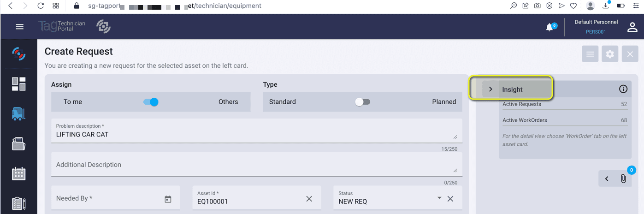Open the calendar icon in sidebar
The height and width of the screenshot is (214, 644).
(18, 173)
